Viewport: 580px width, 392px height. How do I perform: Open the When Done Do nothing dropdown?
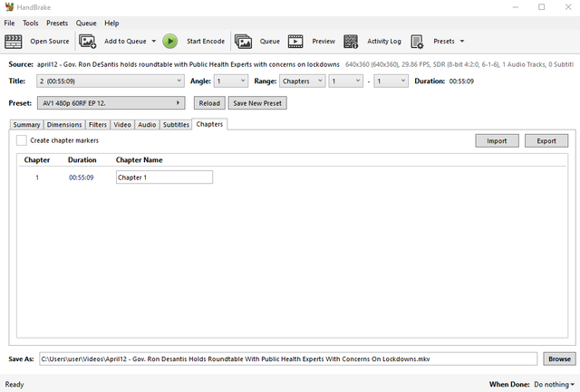click(x=554, y=385)
